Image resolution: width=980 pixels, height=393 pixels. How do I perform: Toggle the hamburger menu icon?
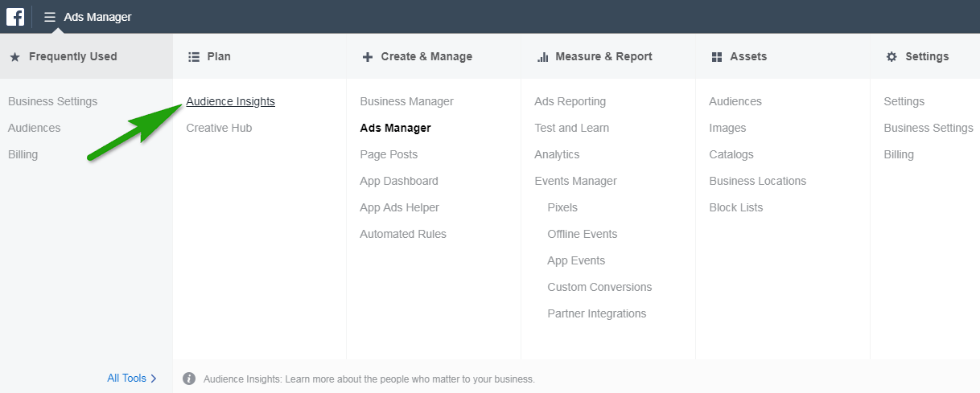(50, 17)
